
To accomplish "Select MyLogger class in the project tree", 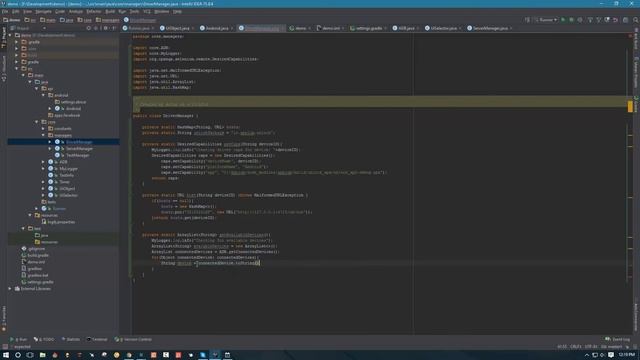I will [x=68, y=169].
